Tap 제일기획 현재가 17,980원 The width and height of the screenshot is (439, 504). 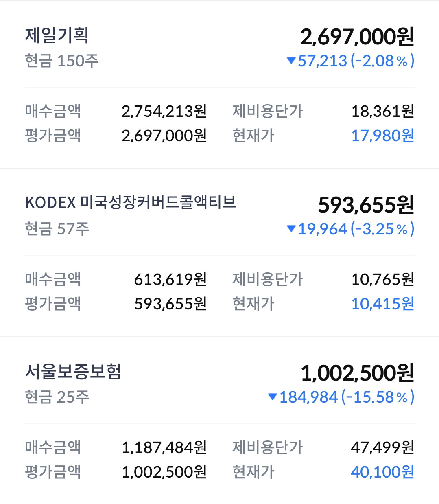click(x=382, y=136)
